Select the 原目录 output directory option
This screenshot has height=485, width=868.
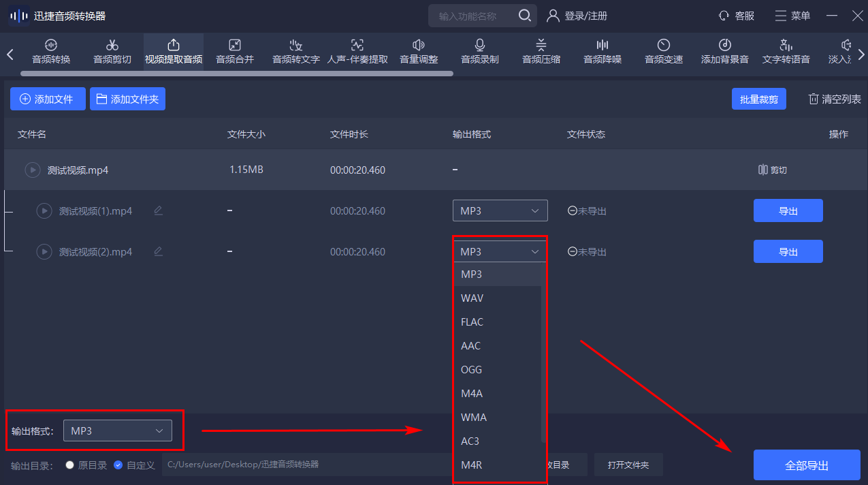[69, 465]
